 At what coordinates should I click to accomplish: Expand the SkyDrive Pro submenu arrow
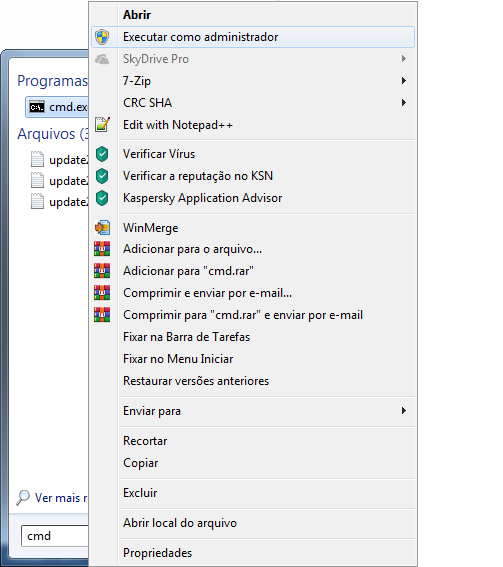point(404,59)
